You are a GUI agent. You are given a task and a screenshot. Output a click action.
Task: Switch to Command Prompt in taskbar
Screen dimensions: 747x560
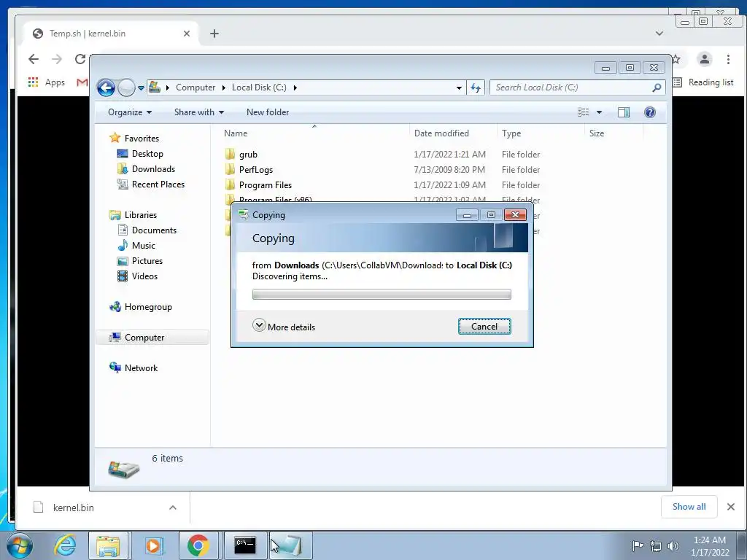pyautogui.click(x=245, y=545)
